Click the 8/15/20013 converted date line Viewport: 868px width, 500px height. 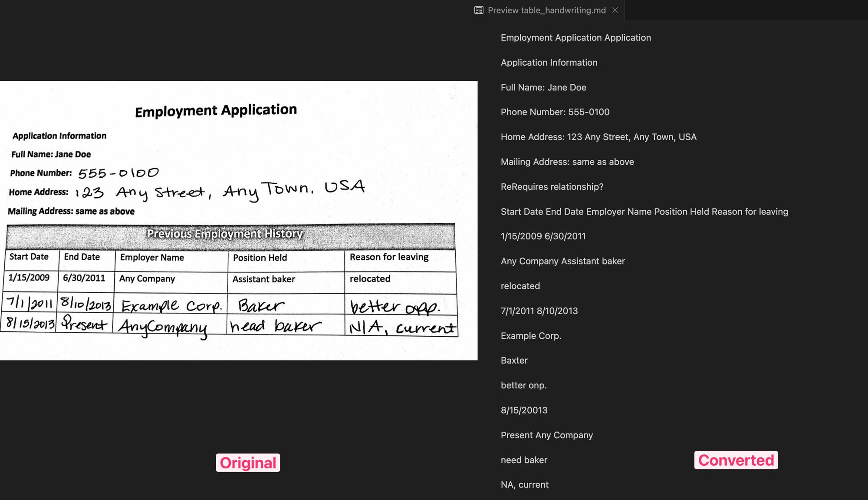pyautogui.click(x=524, y=410)
